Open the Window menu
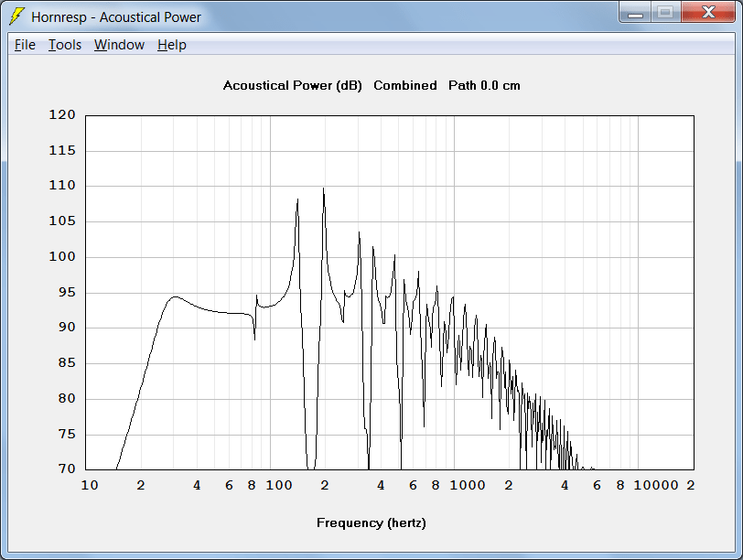Screen dimensions: 743x560 (119, 45)
